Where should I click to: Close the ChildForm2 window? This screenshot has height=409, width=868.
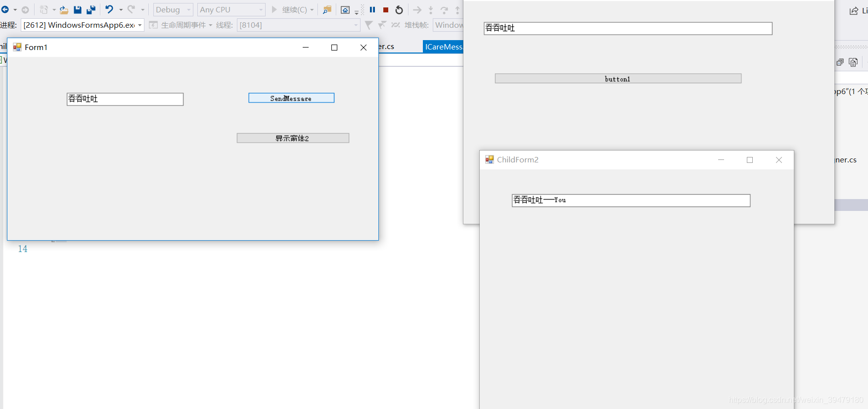click(x=779, y=160)
